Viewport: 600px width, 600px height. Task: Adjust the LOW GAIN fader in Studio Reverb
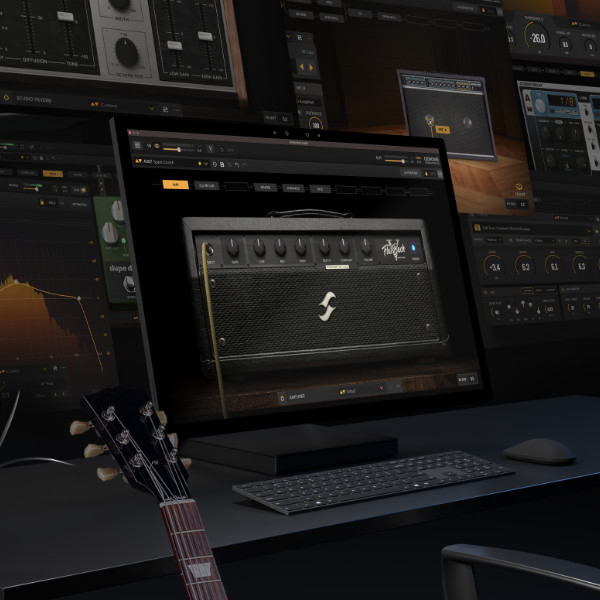(174, 45)
